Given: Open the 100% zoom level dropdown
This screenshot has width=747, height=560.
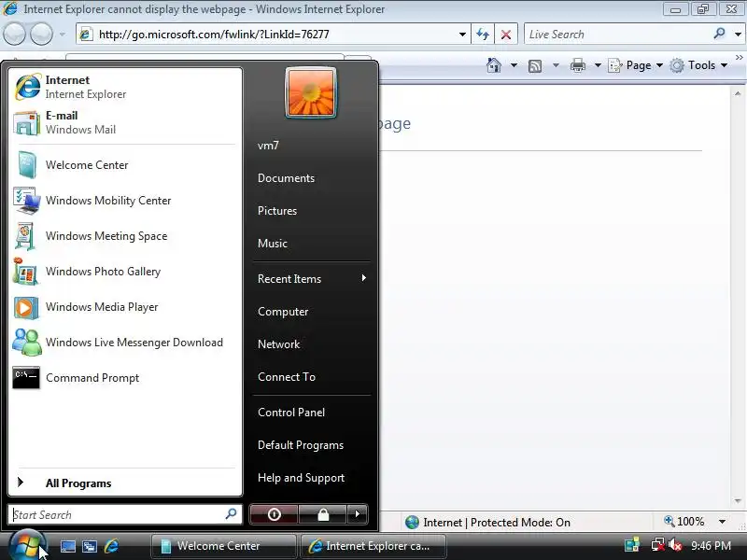Looking at the screenshot, I should pyautogui.click(x=722, y=522).
